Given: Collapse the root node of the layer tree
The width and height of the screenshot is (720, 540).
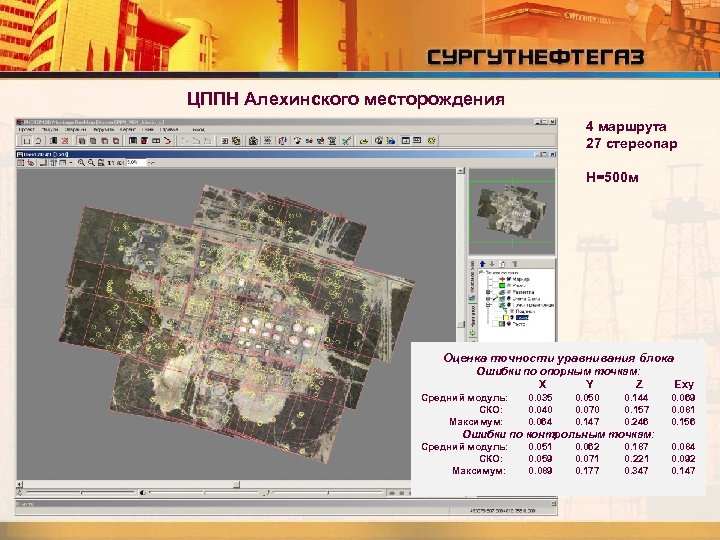Looking at the screenshot, I should [481, 273].
